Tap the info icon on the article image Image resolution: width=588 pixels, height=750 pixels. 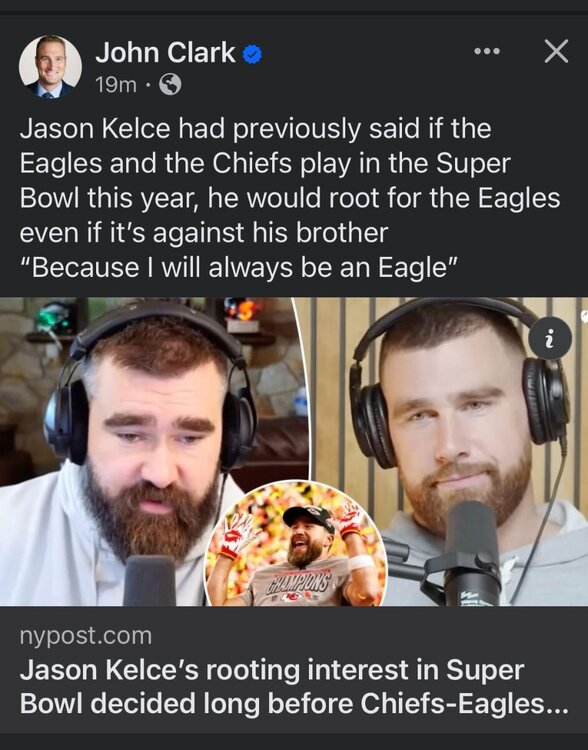click(550, 339)
